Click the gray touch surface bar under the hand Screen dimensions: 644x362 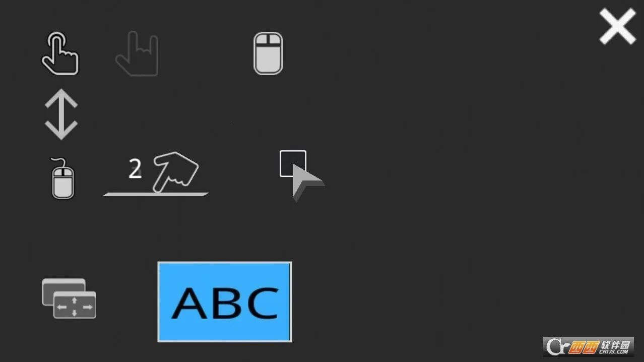pyautogui.click(x=156, y=194)
